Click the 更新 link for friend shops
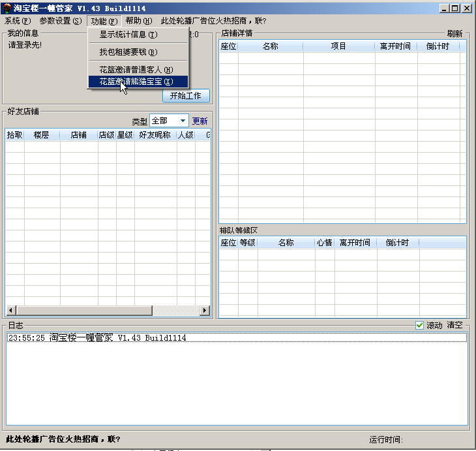476x451 pixels. 200,121
